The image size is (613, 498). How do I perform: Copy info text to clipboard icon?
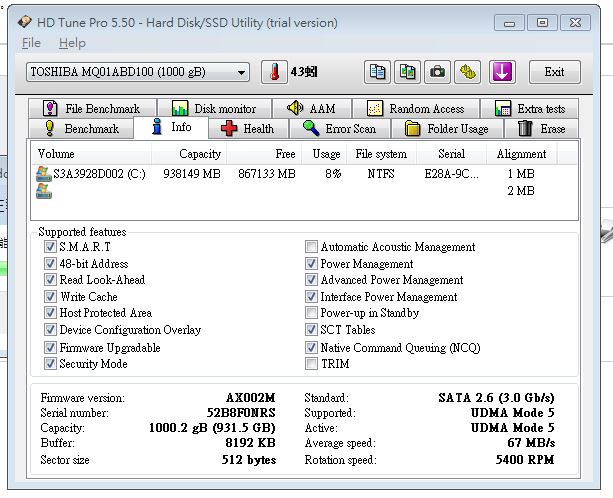pyautogui.click(x=377, y=72)
